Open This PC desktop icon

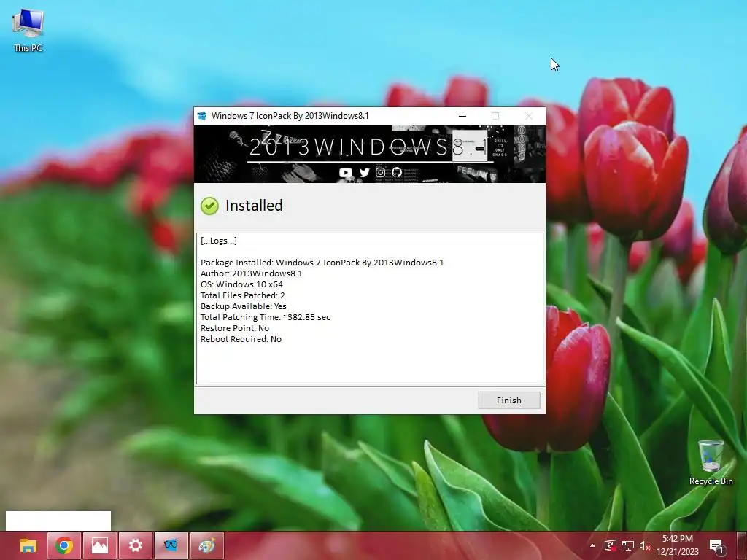28,29
